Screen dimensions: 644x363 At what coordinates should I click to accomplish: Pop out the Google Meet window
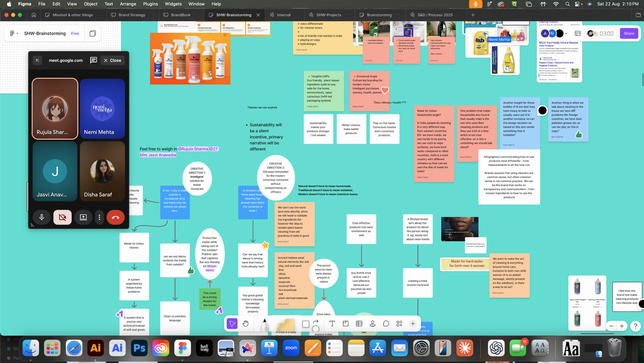[37, 60]
